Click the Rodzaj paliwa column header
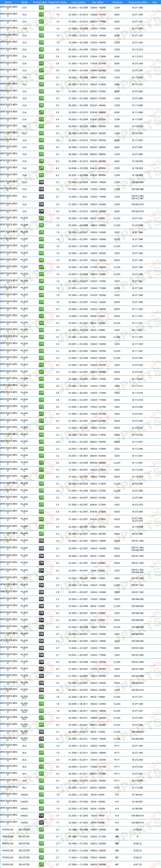Image resolution: width=161 pixels, height=868 pixels. (x=40, y=2)
